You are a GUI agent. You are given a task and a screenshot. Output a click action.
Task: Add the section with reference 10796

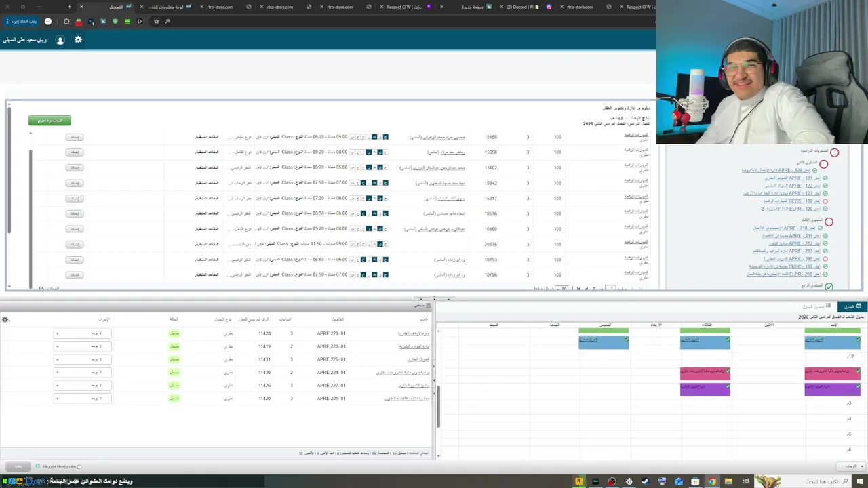(x=75, y=274)
